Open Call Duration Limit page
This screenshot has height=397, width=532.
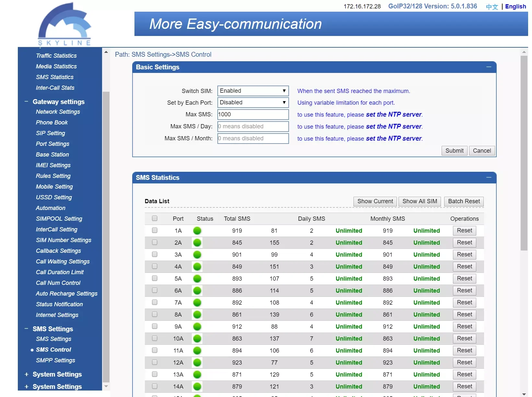point(60,272)
